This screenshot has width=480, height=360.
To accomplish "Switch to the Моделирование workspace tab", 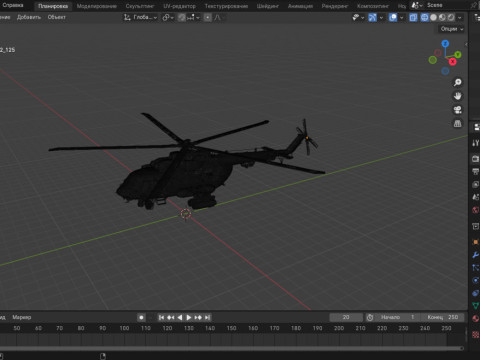I will coord(97,6).
